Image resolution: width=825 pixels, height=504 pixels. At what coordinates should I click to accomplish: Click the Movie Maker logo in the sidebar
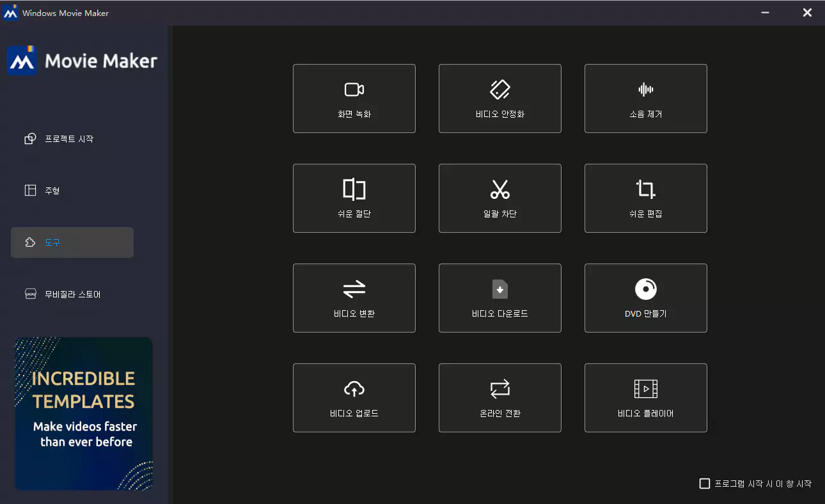click(x=82, y=61)
